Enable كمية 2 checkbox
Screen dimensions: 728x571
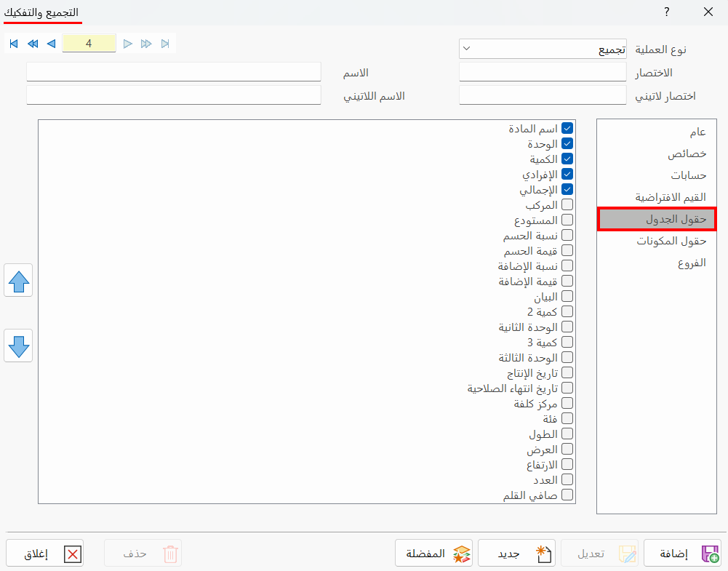(567, 311)
